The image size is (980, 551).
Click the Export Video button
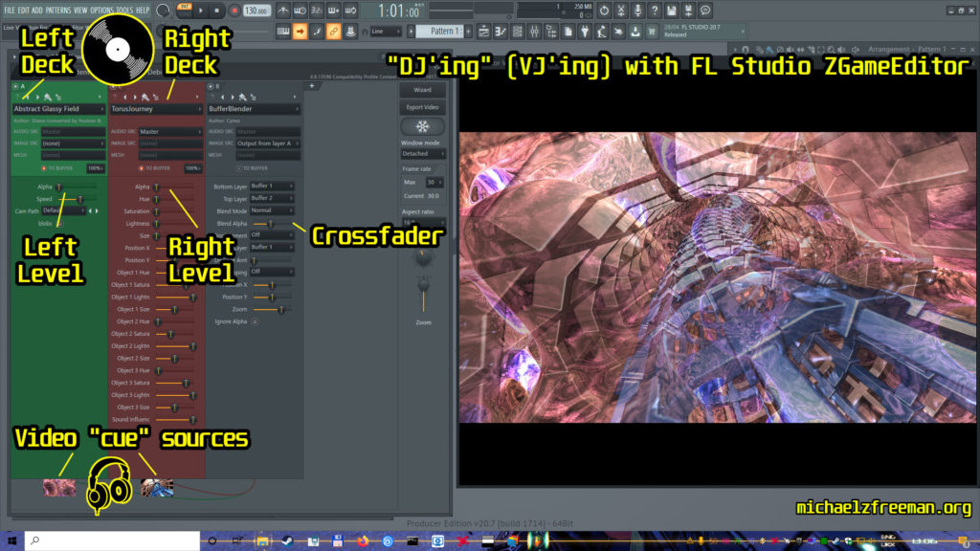tap(422, 107)
